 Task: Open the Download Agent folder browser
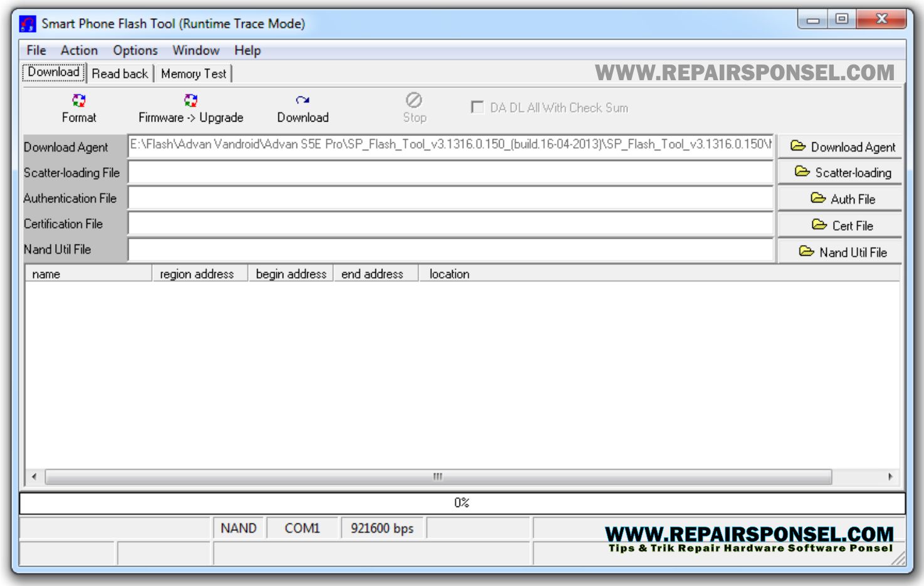[841, 147]
